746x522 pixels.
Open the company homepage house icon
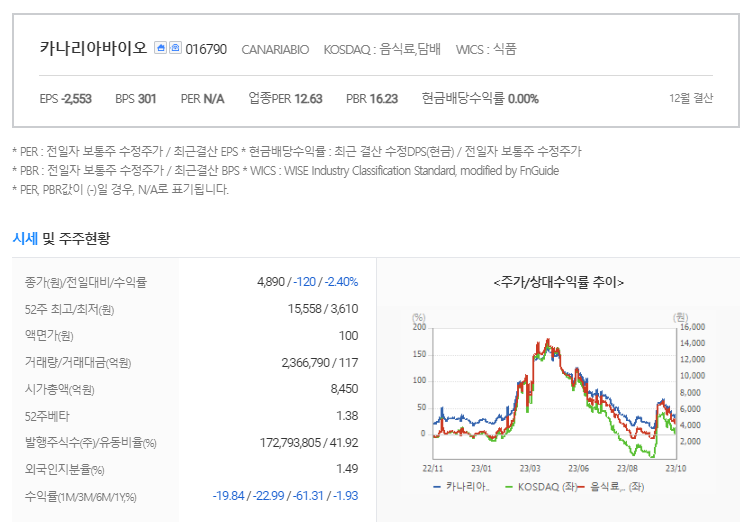[160, 48]
